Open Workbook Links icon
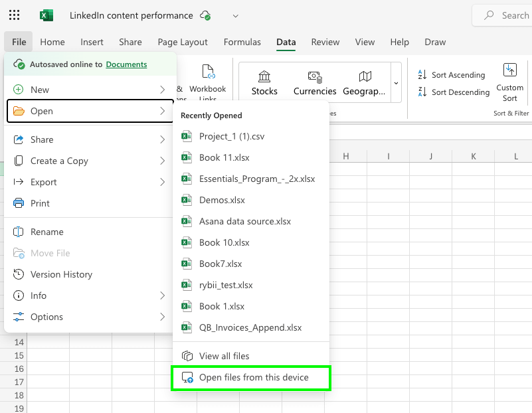Screen dimensions: 532x413 (x=208, y=72)
